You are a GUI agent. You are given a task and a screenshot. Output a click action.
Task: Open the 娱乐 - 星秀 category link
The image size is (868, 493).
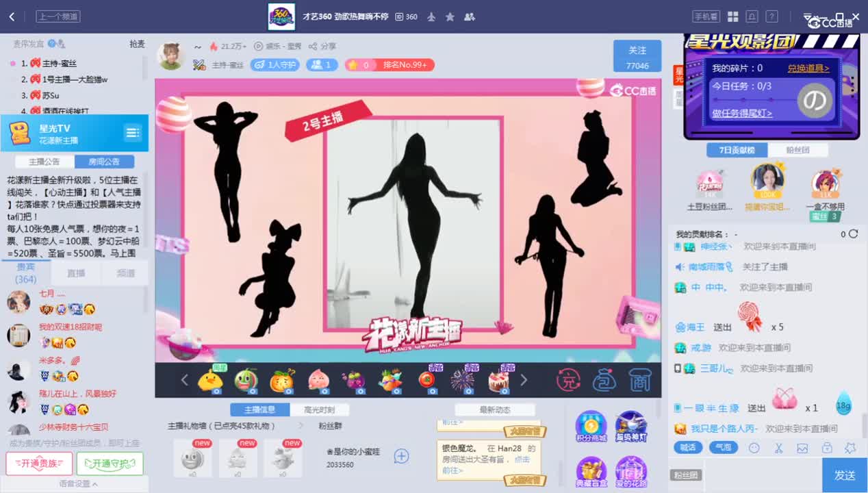coord(278,47)
